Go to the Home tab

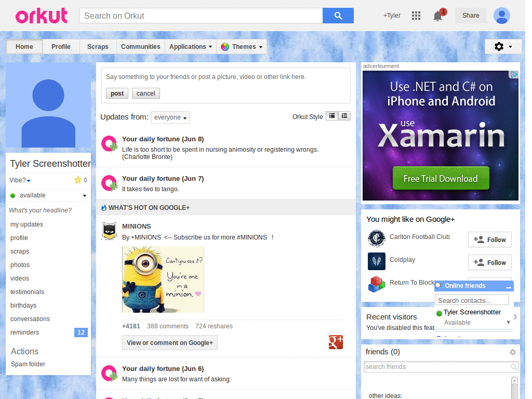(24, 46)
